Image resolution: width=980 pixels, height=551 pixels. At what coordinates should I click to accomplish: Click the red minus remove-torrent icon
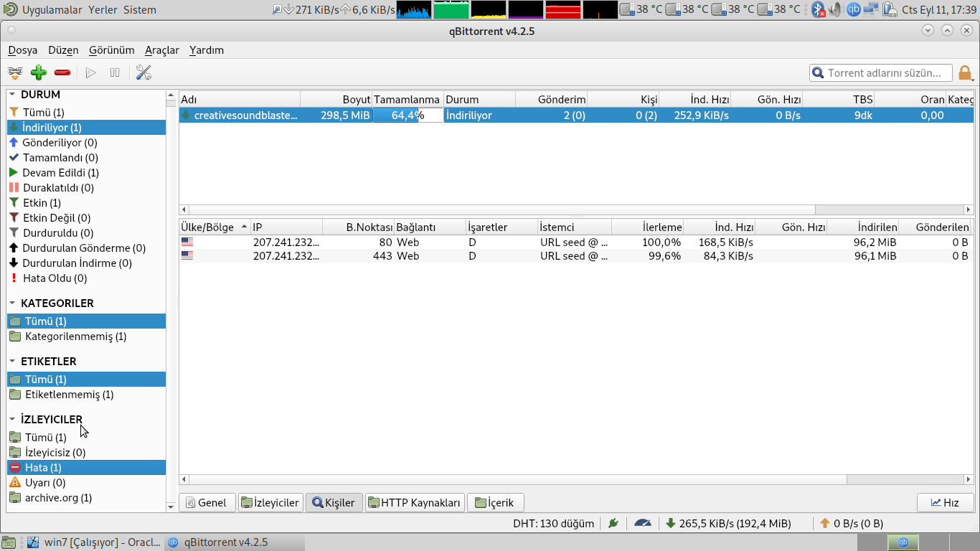tap(62, 72)
